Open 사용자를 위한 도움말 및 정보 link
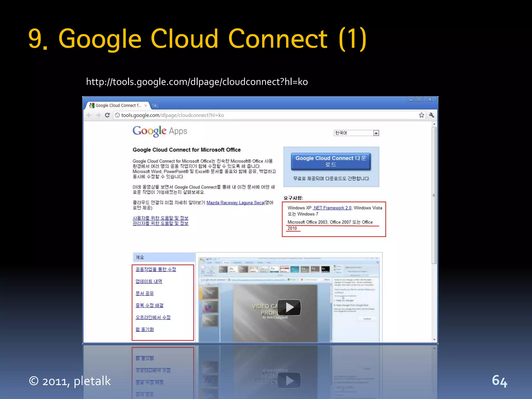The height and width of the screenshot is (399, 532). [161, 218]
